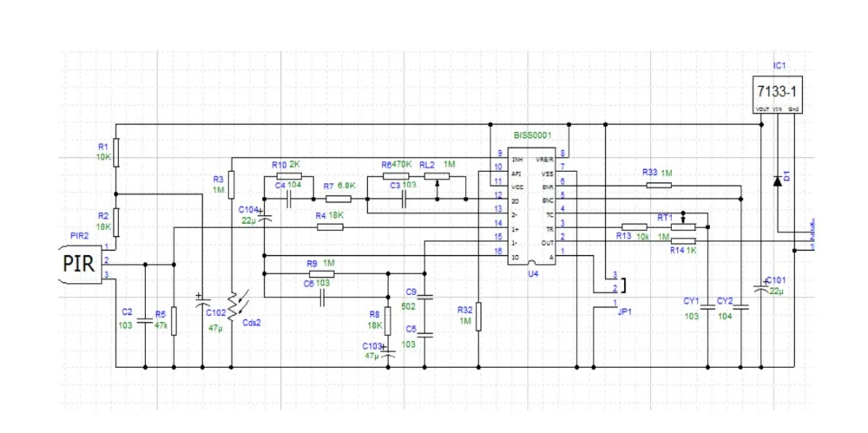Click the 47k value of R5

(x=161, y=325)
